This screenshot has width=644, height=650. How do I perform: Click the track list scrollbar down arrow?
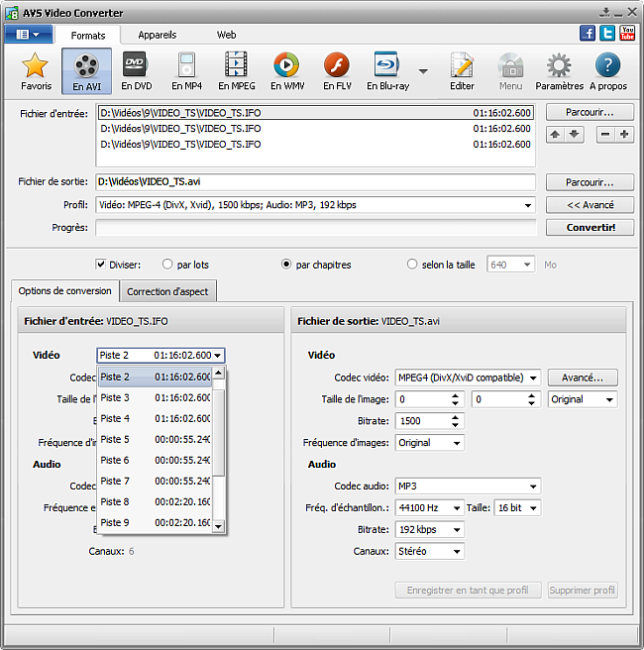[218, 526]
